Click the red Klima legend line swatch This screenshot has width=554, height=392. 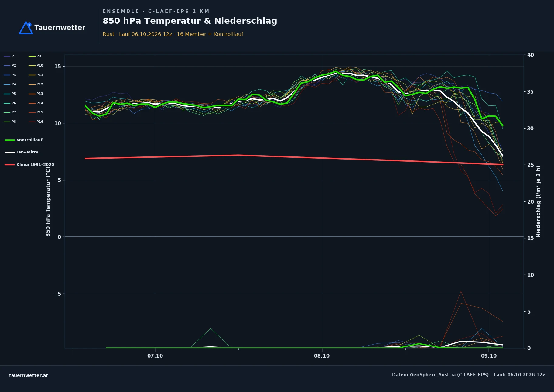click(x=10, y=165)
